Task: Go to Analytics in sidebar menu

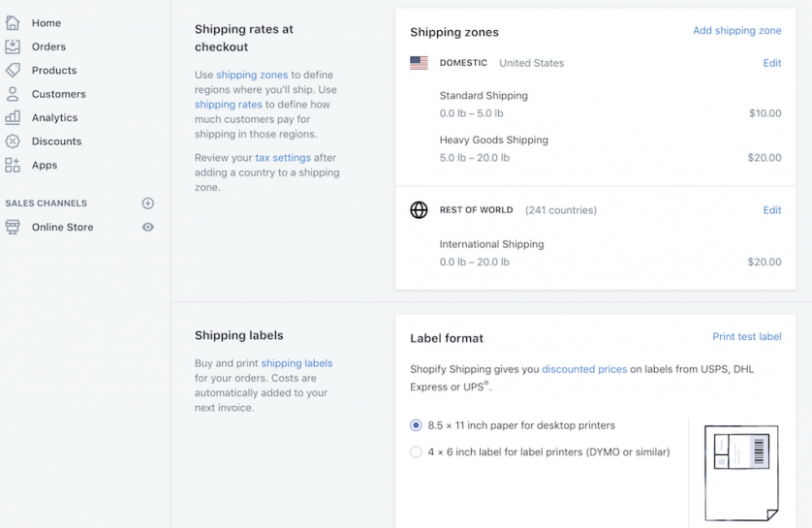Action: 54,117
